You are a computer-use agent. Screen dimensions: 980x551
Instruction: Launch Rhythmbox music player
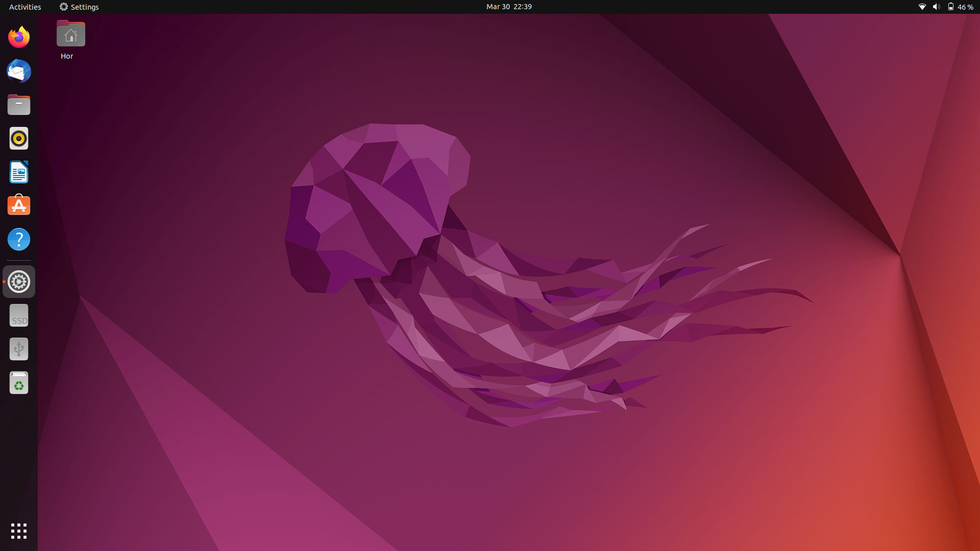tap(18, 138)
